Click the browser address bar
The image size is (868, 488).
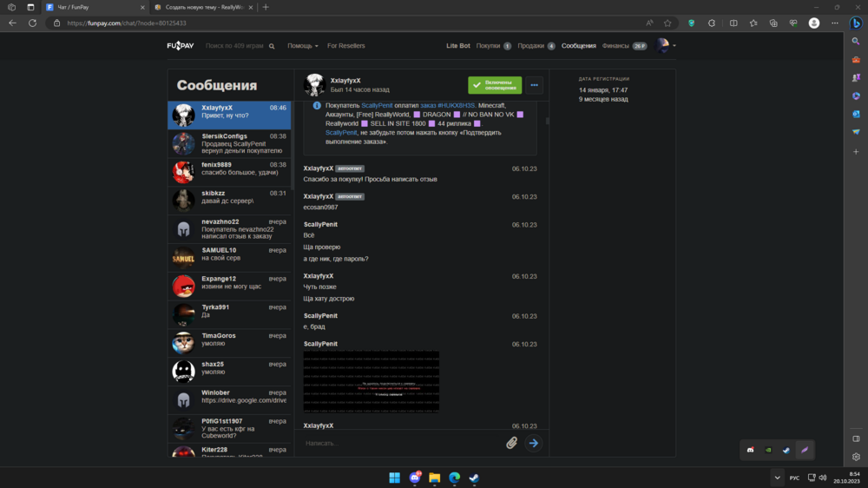(x=349, y=23)
